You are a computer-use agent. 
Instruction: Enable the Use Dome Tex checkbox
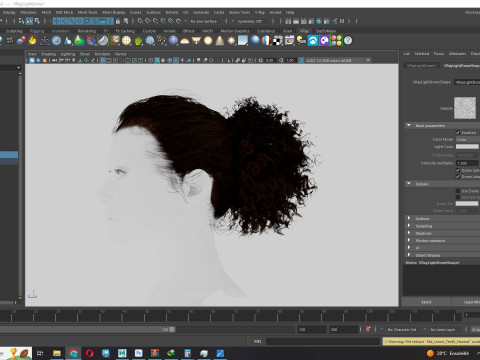pos(458,191)
